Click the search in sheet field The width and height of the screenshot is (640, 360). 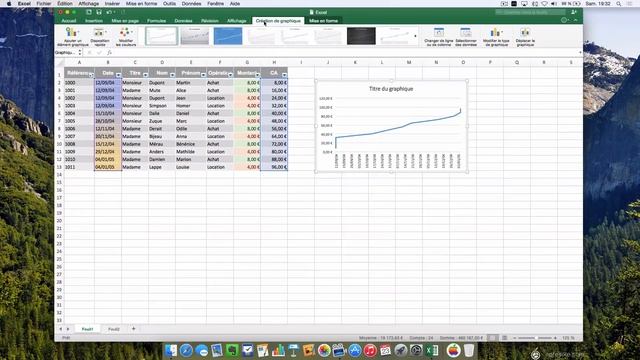tap(531, 12)
